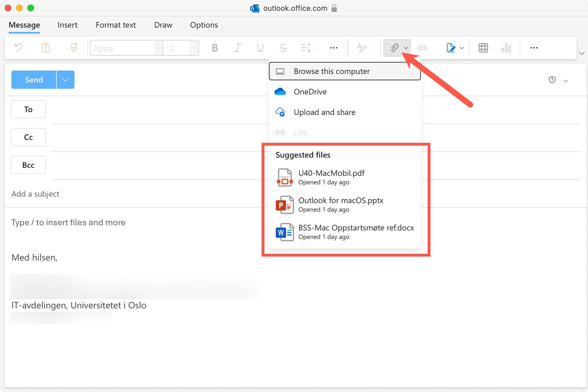Open the Options tab
Screen dimensions: 588x392
tap(204, 25)
